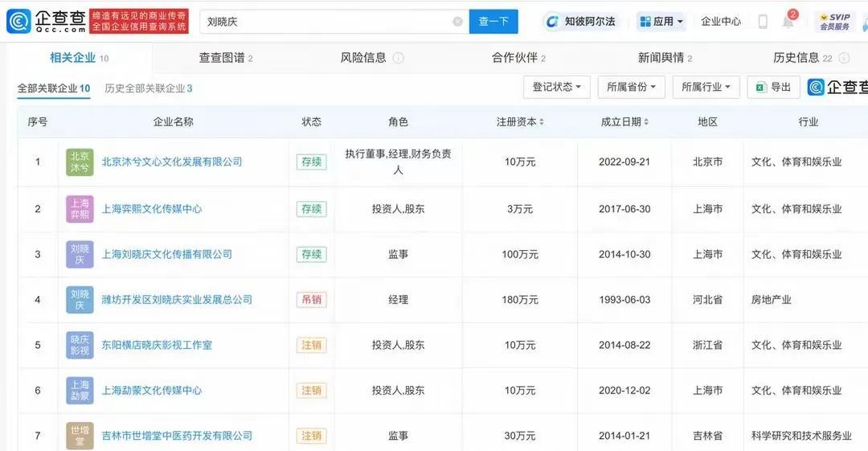Screen dimensions: 868x451
Task: Select the 历史全部关联企业 3 sub-tab
Action: pos(149,88)
